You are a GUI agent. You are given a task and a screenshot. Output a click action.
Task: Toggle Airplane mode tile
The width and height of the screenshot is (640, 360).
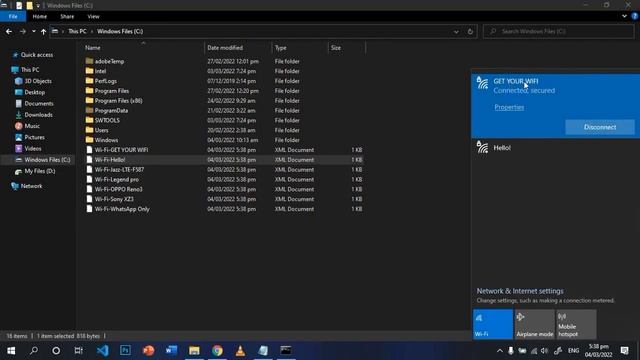pyautogui.click(x=535, y=324)
